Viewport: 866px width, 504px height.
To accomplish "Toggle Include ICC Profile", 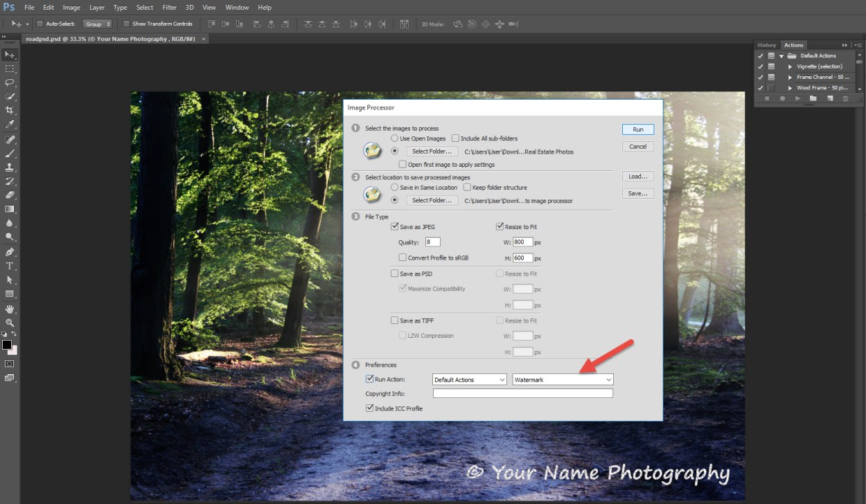I will [x=369, y=408].
